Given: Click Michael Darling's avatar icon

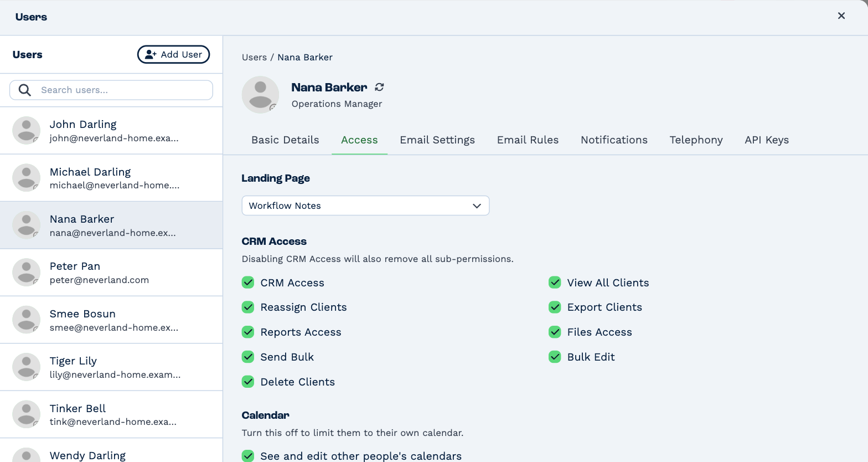Looking at the screenshot, I should (27, 177).
